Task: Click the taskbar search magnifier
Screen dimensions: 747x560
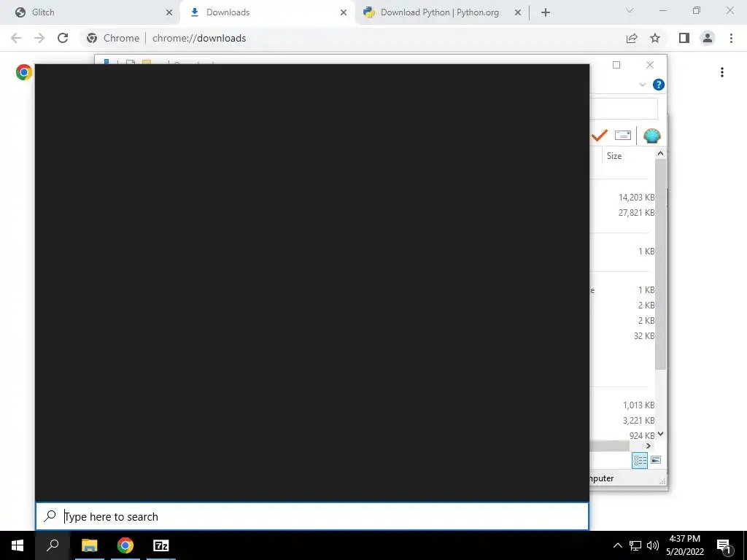Action: pyautogui.click(x=53, y=545)
